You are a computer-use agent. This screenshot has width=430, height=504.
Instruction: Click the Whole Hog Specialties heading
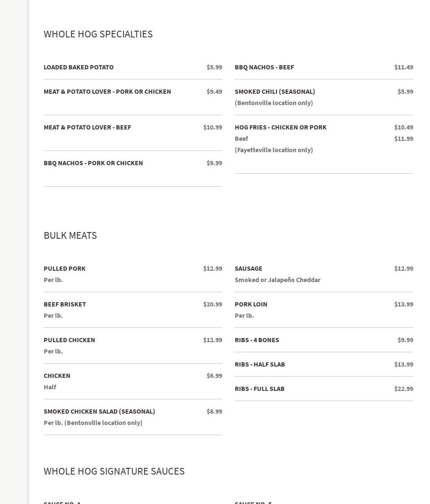[x=98, y=34]
